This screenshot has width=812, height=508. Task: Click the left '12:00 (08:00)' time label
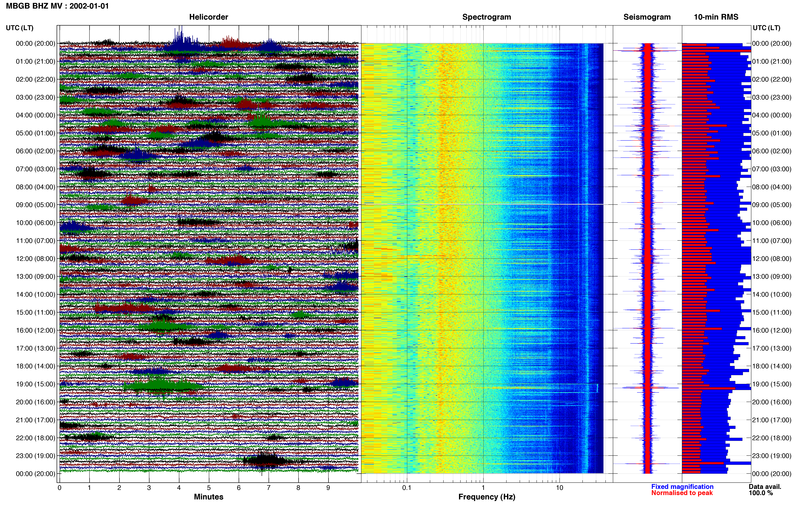(35, 259)
